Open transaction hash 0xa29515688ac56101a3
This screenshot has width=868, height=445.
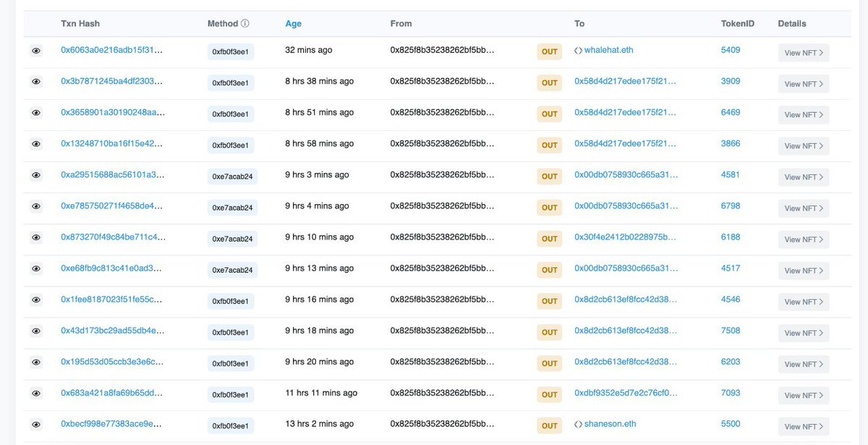[113, 175]
